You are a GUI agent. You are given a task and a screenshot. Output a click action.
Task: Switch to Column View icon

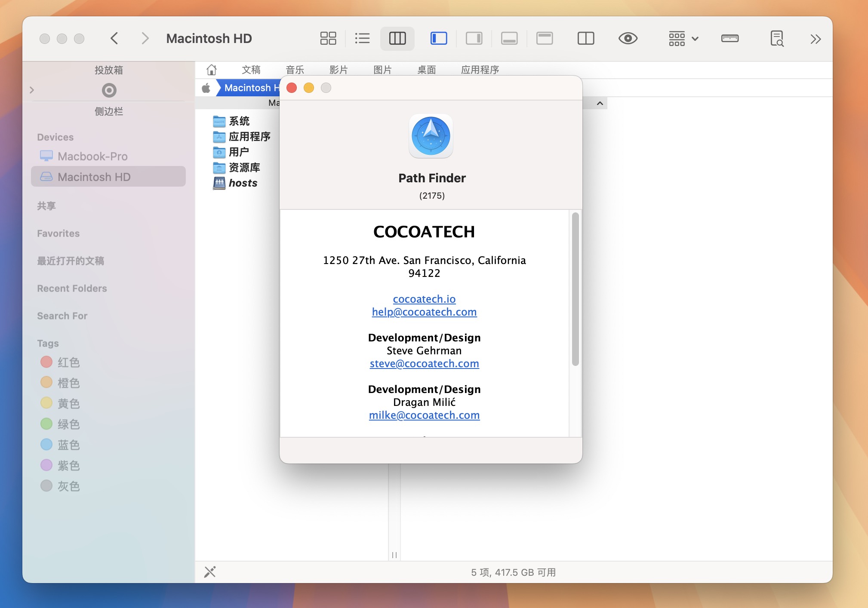click(397, 37)
